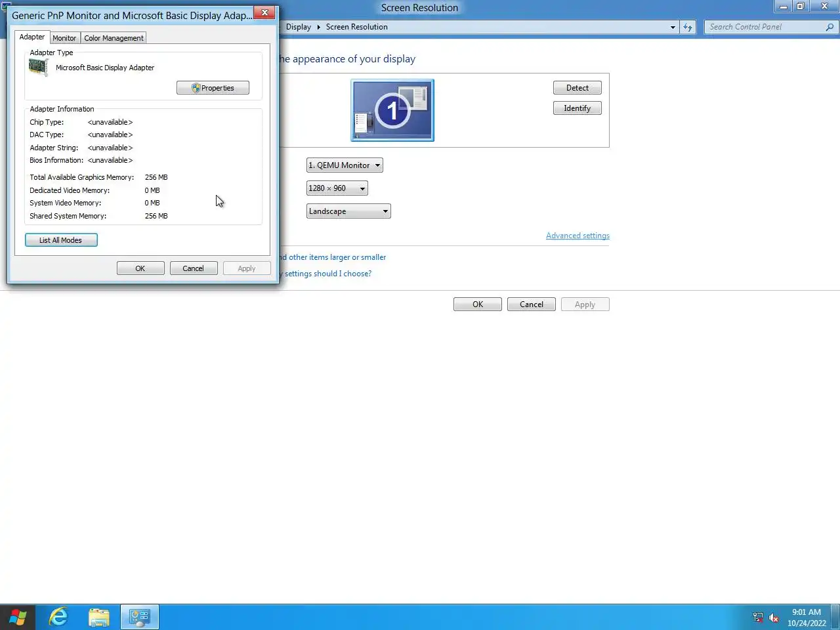Click the List All Modes button
Viewport: 840px width, 630px height.
tap(61, 240)
